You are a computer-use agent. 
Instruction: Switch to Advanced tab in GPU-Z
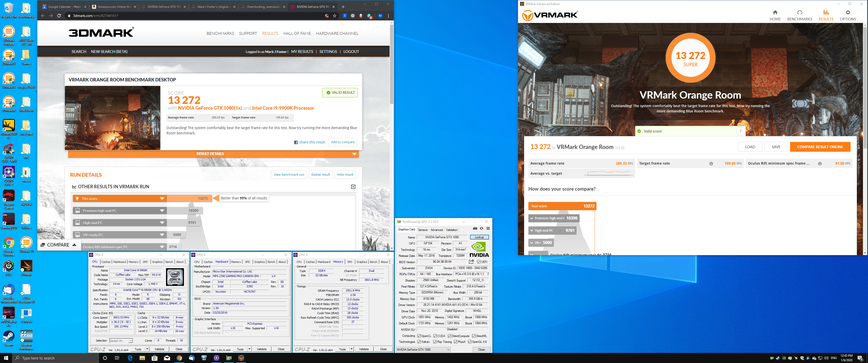[x=437, y=230]
